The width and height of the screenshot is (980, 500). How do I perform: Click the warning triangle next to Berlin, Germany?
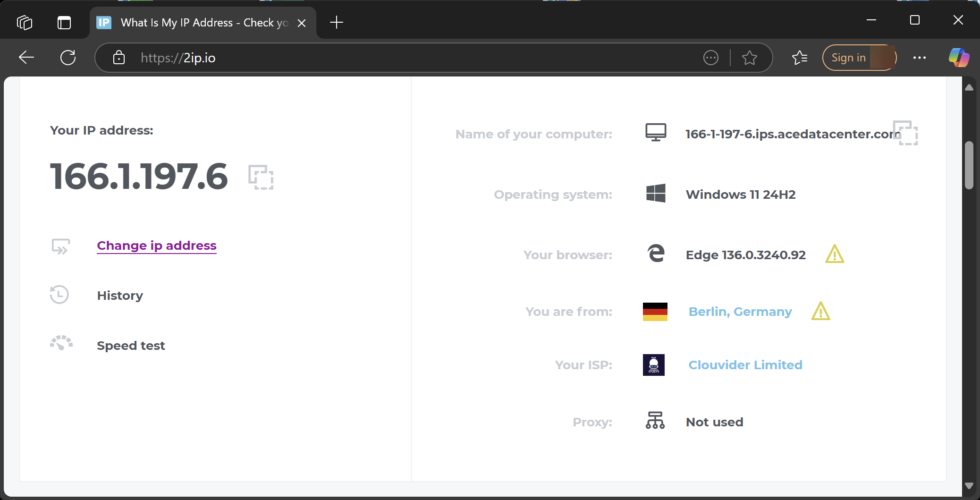(821, 311)
